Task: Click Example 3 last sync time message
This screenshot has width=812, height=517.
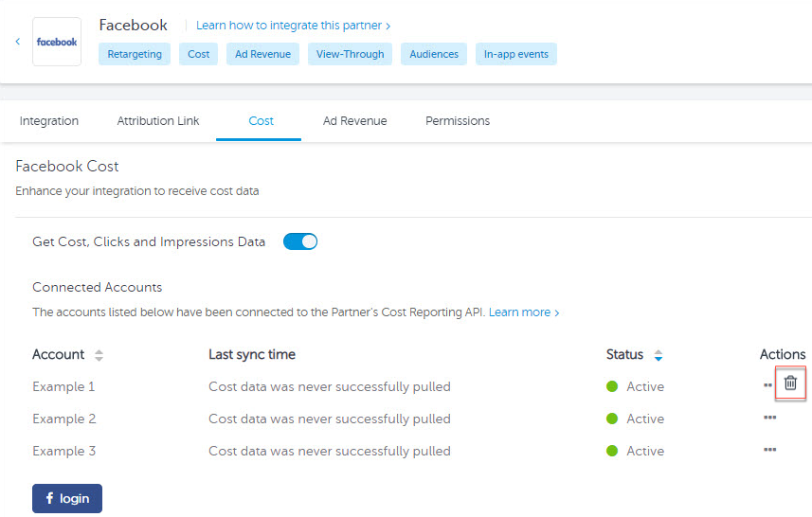Action: click(x=330, y=451)
